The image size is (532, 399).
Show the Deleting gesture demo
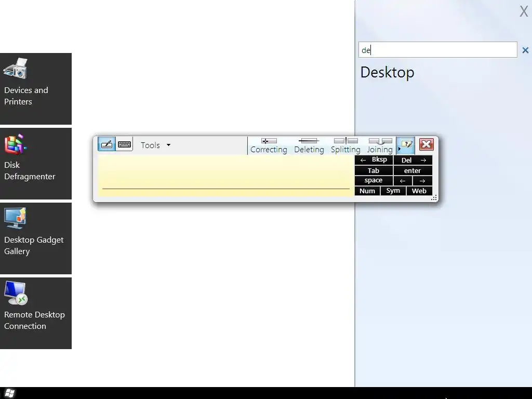point(309,145)
